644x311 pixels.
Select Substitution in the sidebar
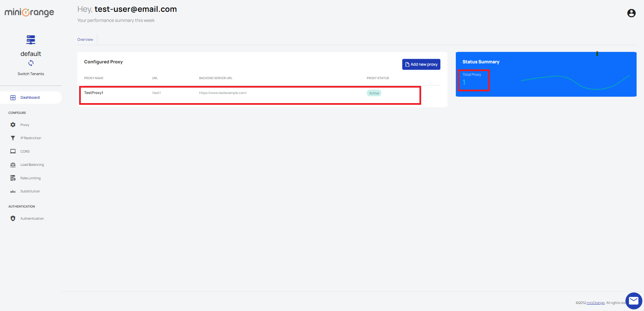30,191
